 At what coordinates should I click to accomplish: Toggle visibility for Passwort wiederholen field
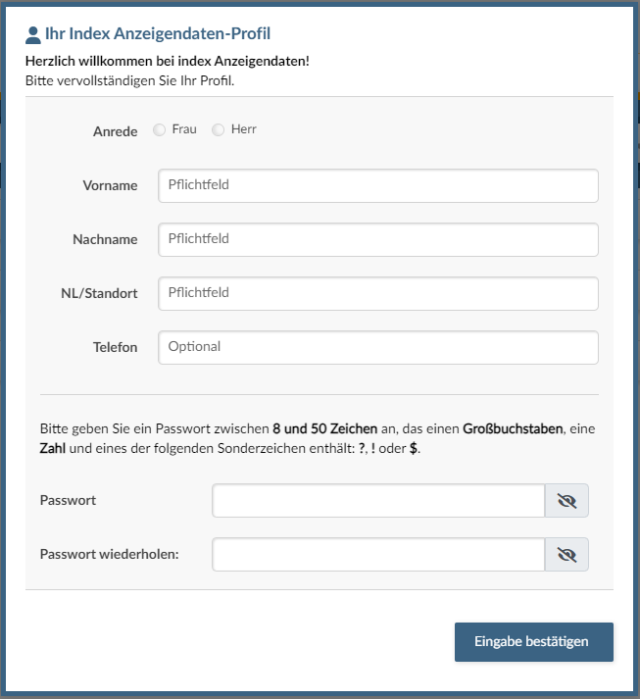pyautogui.click(x=567, y=554)
